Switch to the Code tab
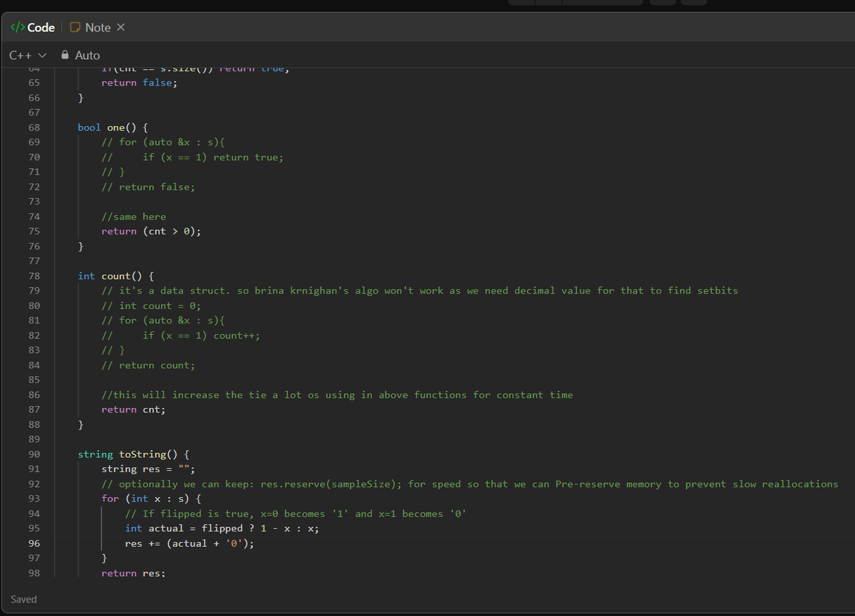 click(33, 27)
